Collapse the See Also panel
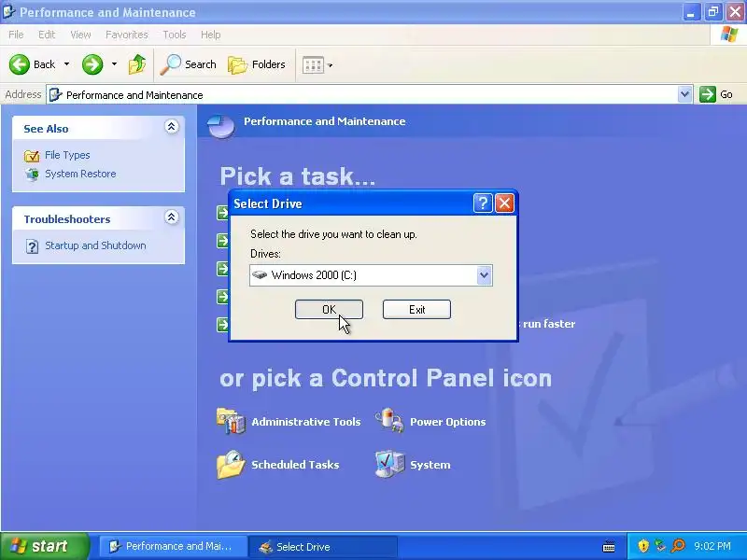This screenshot has height=560, width=747. point(172,126)
